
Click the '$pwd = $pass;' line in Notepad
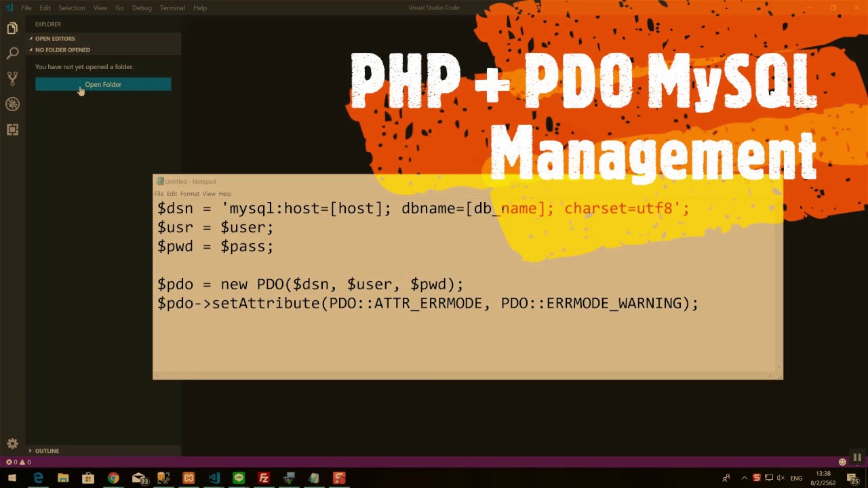[x=216, y=246]
